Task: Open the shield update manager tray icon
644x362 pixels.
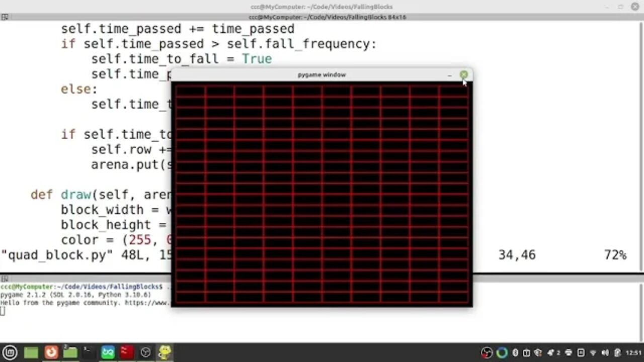Action: click(x=538, y=353)
